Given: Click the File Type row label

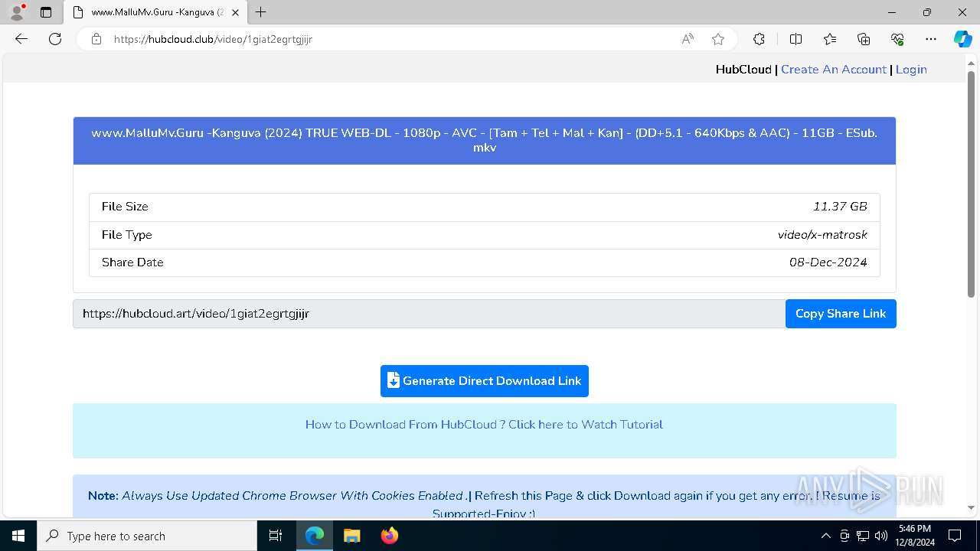Looking at the screenshot, I should (x=127, y=235).
